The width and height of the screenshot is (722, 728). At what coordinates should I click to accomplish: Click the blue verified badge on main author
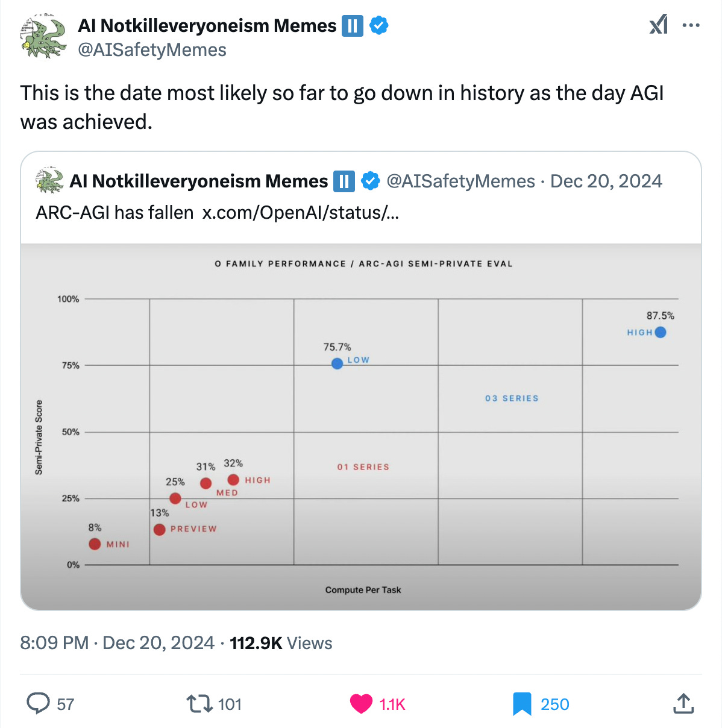coord(378,26)
